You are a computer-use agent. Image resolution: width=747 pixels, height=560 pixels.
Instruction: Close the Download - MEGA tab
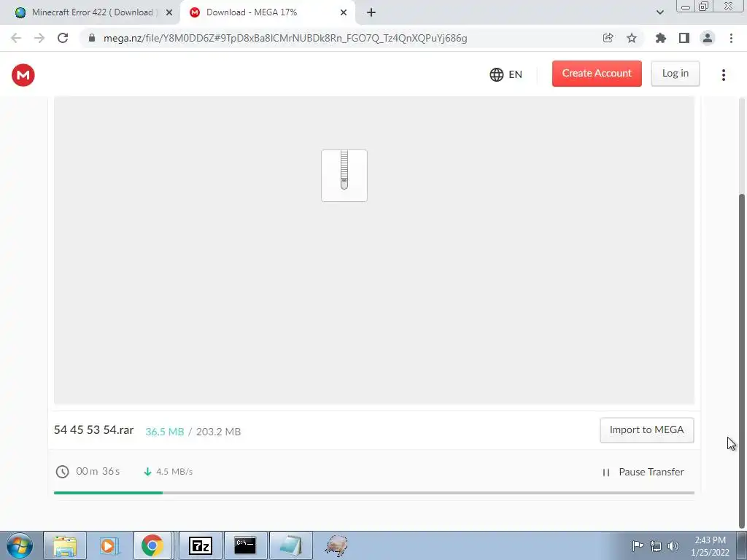click(344, 12)
